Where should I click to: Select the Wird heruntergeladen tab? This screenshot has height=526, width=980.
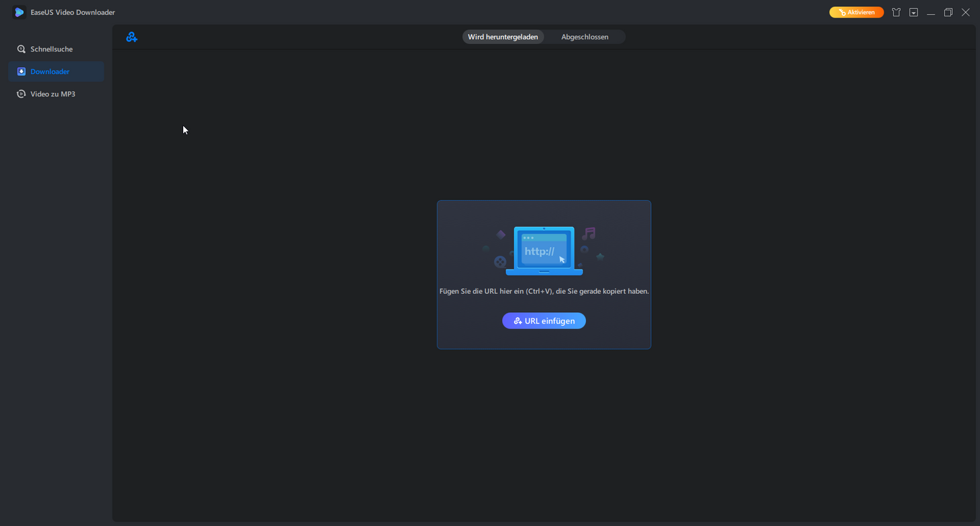(x=503, y=37)
